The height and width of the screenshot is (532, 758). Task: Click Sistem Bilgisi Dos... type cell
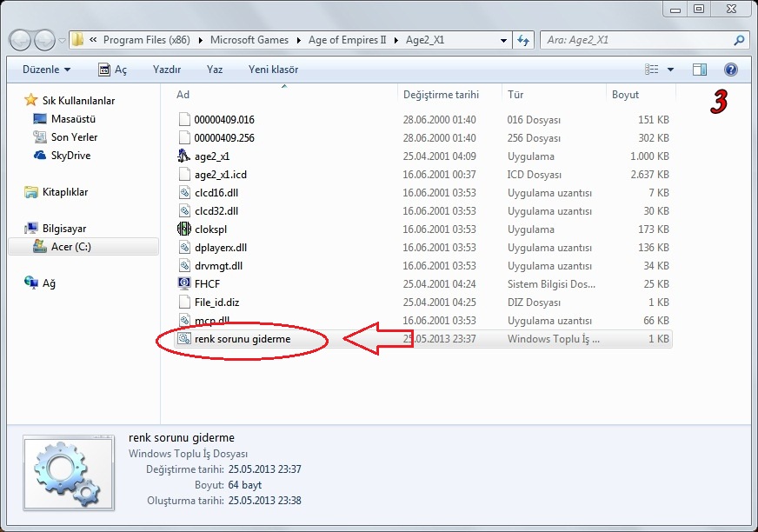click(551, 284)
